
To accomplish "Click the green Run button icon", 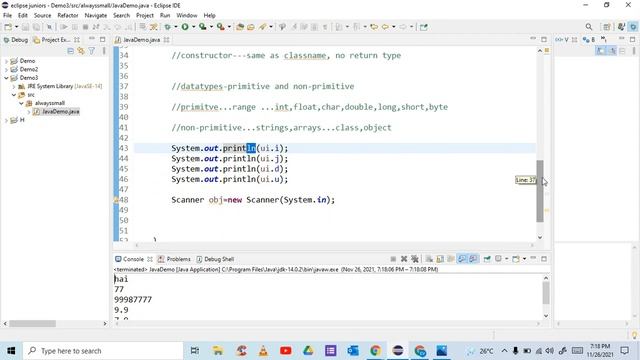I will (185, 27).
